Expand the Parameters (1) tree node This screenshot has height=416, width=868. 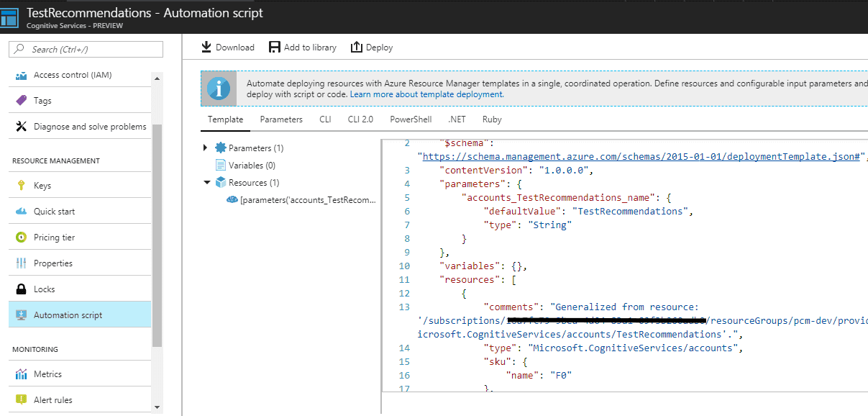(206, 148)
